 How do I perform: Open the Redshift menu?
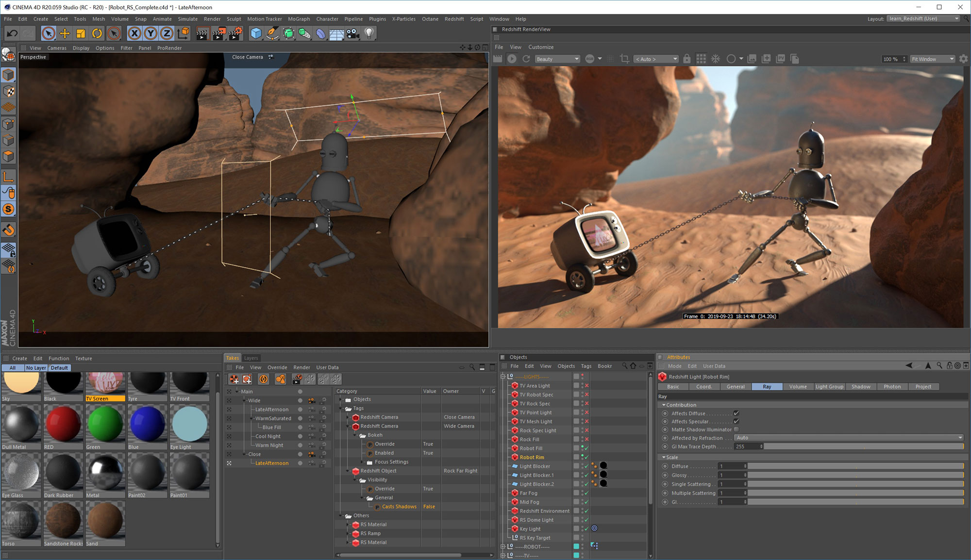click(x=454, y=19)
